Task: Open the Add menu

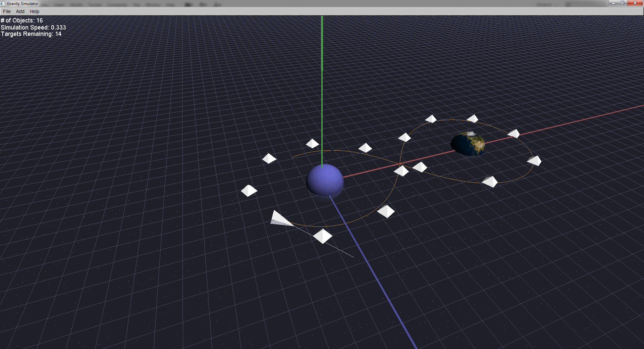Action: [20, 11]
